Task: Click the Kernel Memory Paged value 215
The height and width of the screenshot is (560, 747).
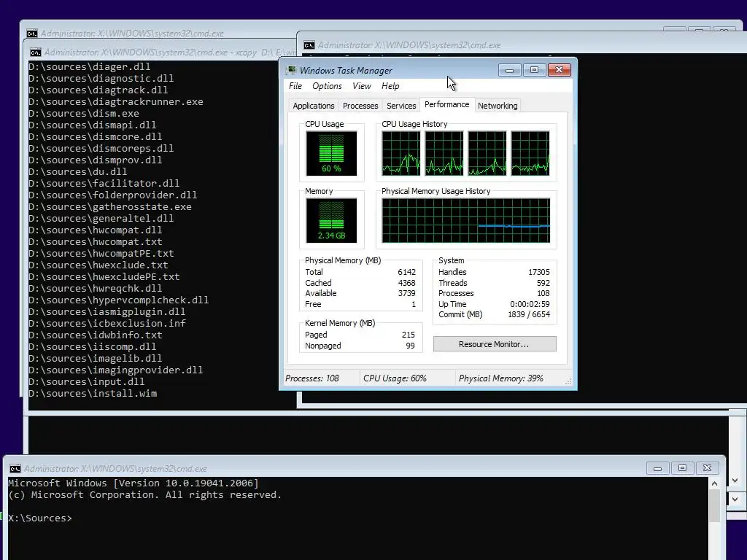Action: (409, 335)
